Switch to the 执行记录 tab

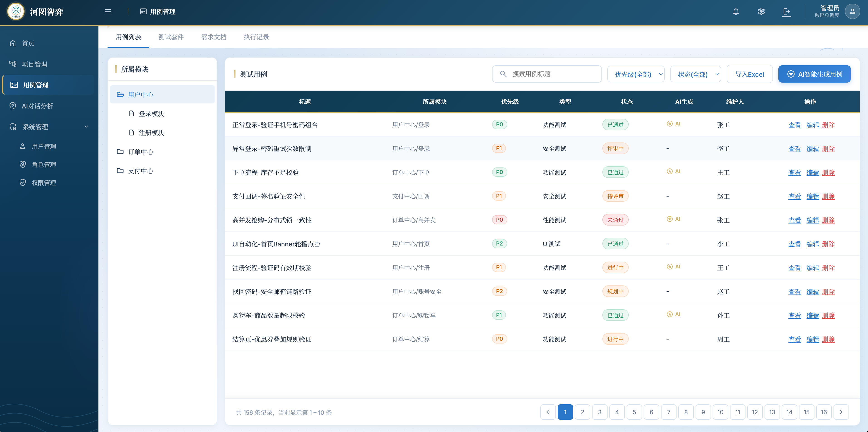256,37
